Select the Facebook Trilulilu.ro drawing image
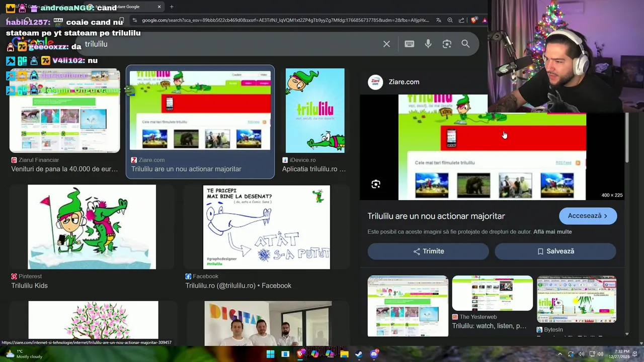Screen dimensions: 644x362 267,227
